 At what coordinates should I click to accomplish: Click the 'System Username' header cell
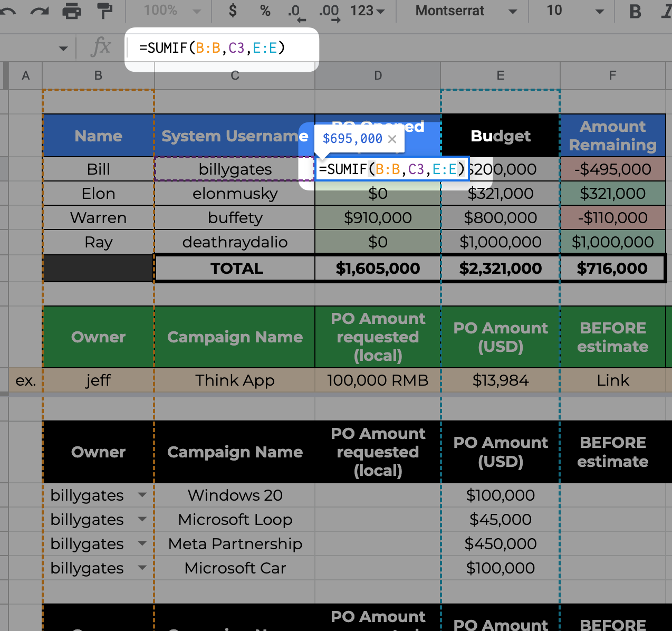[235, 136]
